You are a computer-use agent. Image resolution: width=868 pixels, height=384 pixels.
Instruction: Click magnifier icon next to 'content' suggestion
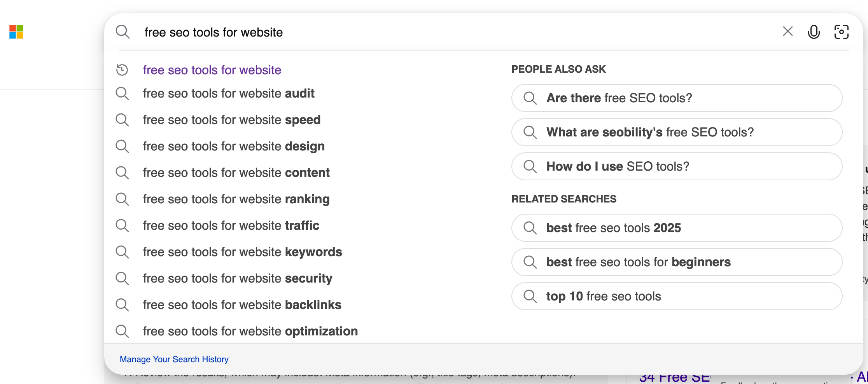tap(122, 173)
